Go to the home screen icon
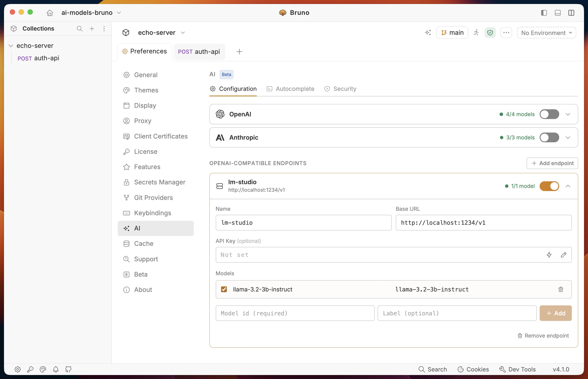Image resolution: width=588 pixels, height=379 pixels. (50, 13)
